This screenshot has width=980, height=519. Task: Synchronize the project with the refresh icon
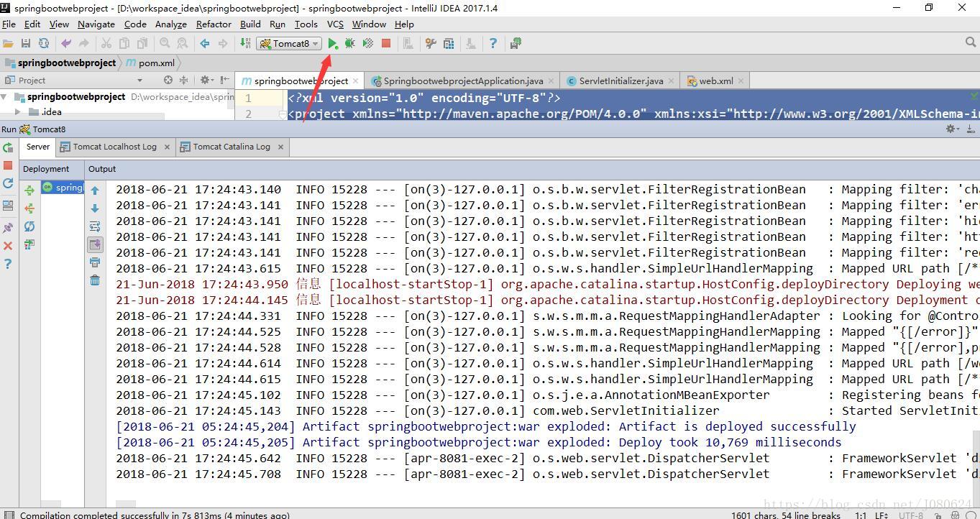click(x=44, y=44)
